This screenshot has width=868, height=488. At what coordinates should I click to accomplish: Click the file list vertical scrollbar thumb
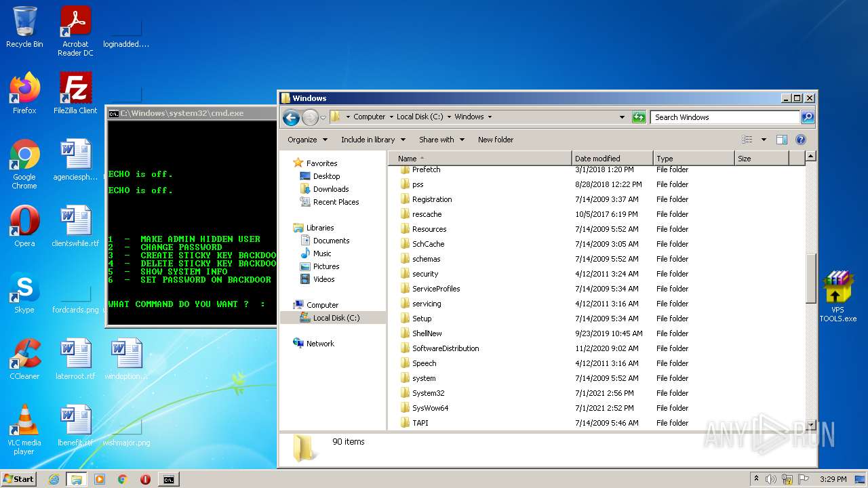[x=810, y=279]
